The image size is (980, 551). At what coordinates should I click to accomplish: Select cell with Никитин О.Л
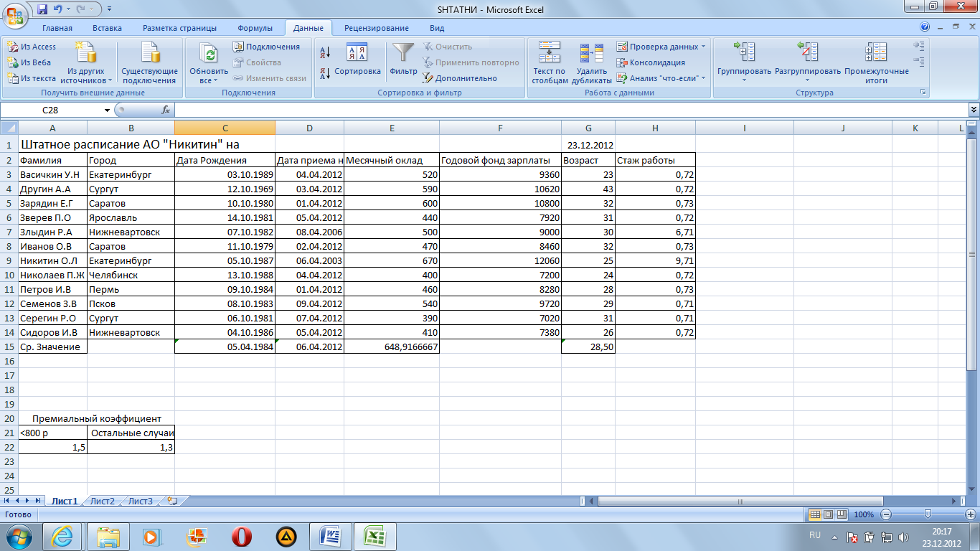click(52, 260)
